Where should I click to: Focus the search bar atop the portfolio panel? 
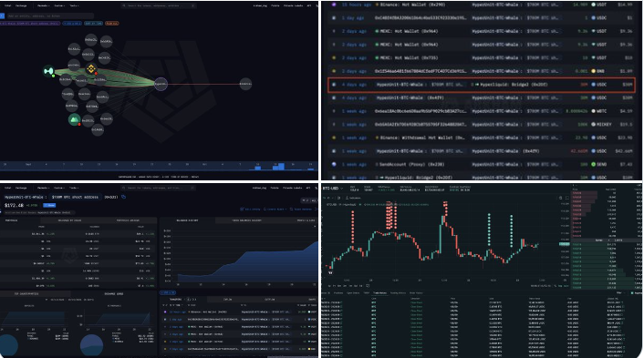[x=159, y=188]
